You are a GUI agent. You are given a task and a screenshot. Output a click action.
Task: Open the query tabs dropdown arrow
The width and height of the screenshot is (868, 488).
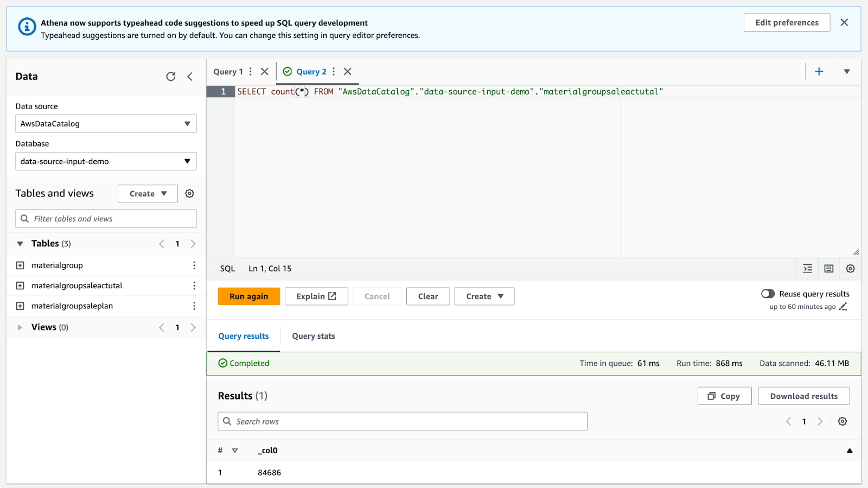coord(847,72)
